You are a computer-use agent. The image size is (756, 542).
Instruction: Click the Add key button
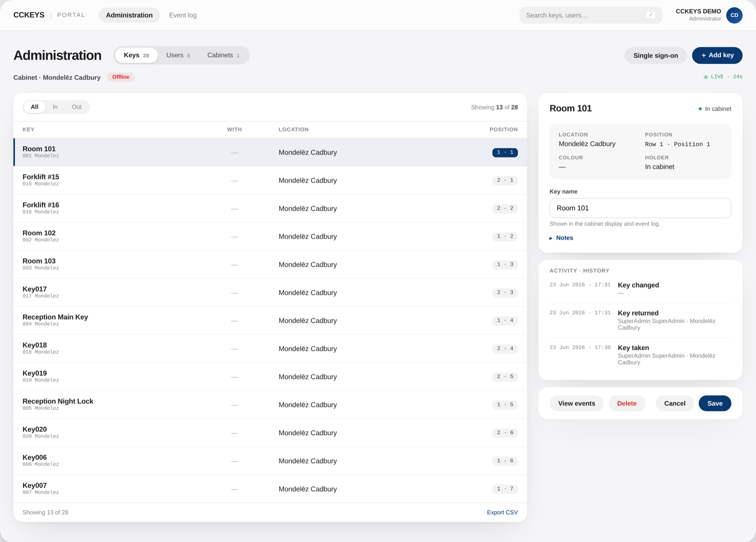pos(717,55)
